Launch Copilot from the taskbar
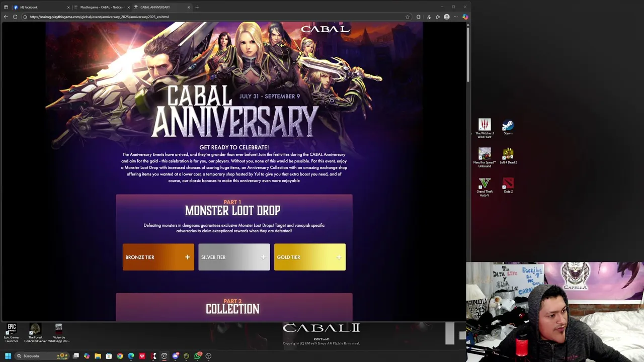 87,356
